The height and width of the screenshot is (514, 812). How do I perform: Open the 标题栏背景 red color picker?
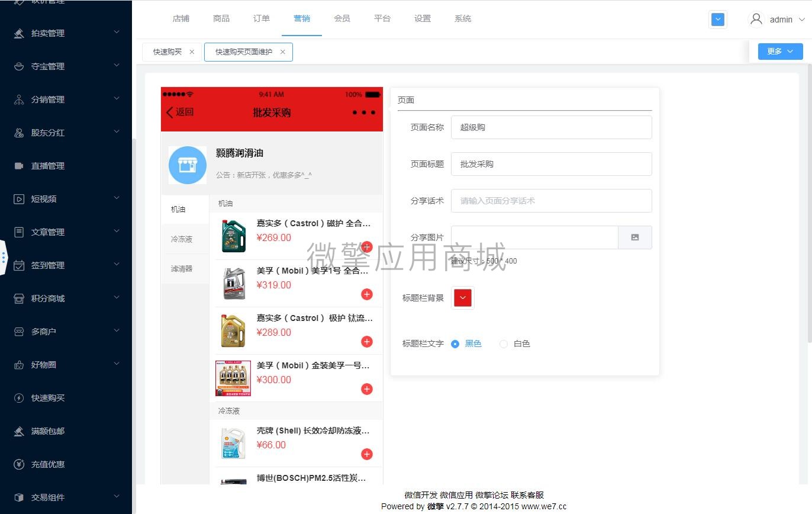pyautogui.click(x=463, y=298)
